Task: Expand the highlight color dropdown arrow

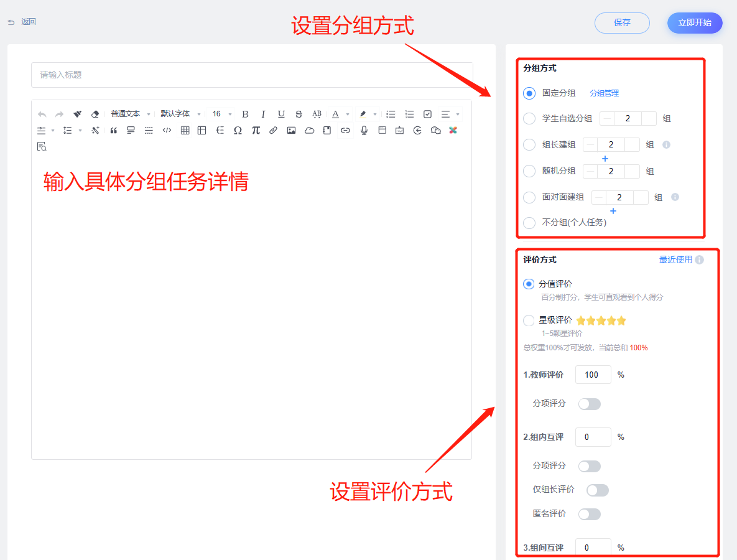Action: pyautogui.click(x=374, y=114)
